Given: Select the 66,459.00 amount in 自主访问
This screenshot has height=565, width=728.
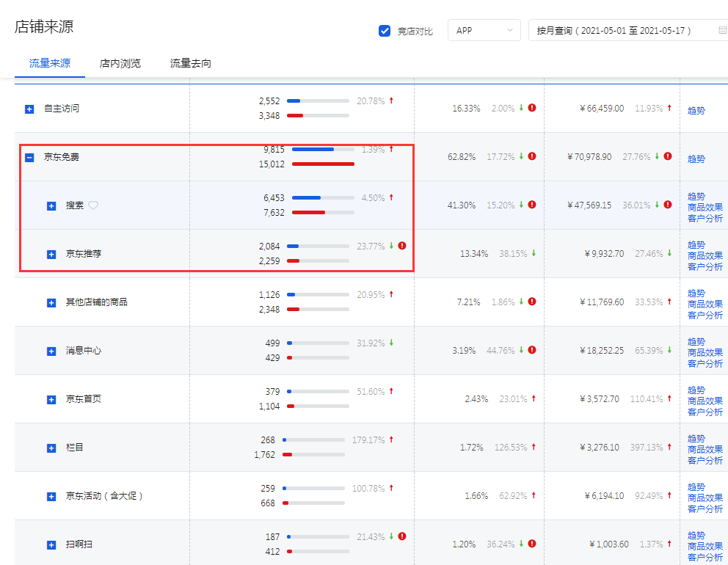Looking at the screenshot, I should [x=602, y=108].
